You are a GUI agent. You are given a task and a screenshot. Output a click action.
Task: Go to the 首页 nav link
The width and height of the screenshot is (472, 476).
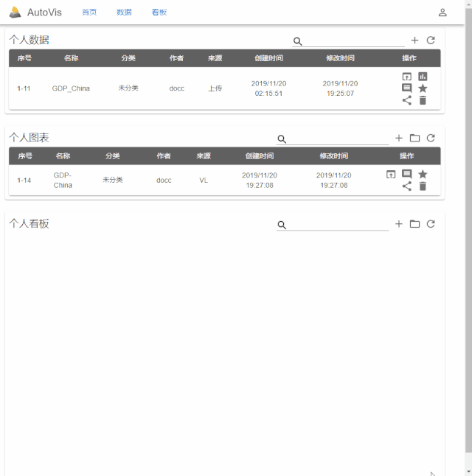89,12
